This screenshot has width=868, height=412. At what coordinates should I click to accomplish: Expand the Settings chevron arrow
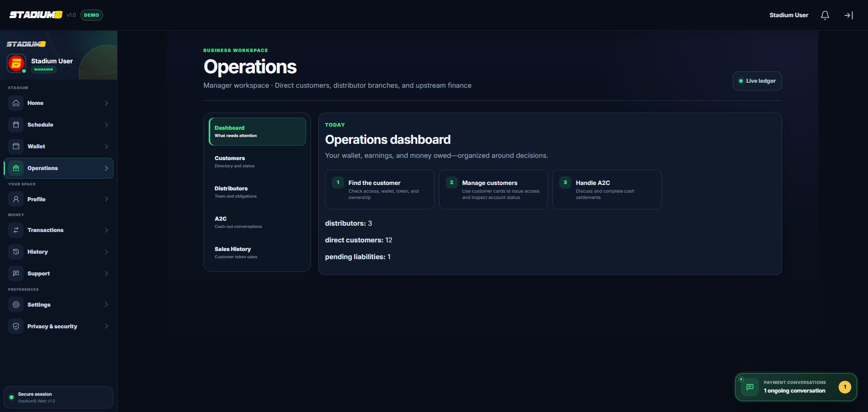click(x=106, y=305)
